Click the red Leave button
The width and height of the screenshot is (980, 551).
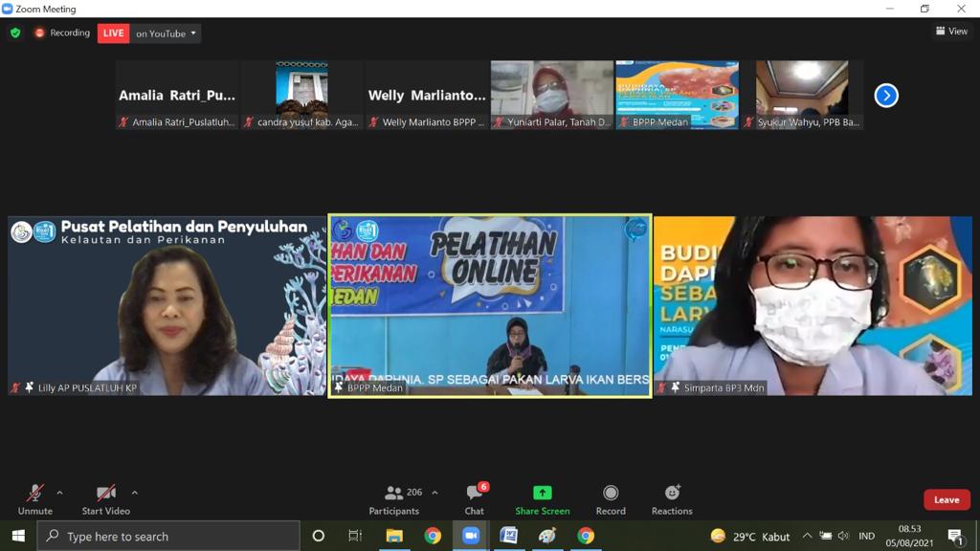[947, 499]
